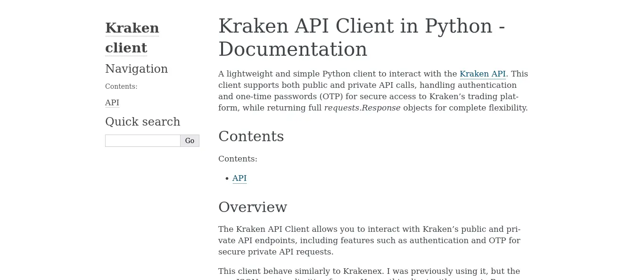Screen dimensions: 644x280
Task: Follow the "Kraken API" hyperlink in the introduction
Action: click(x=482, y=74)
